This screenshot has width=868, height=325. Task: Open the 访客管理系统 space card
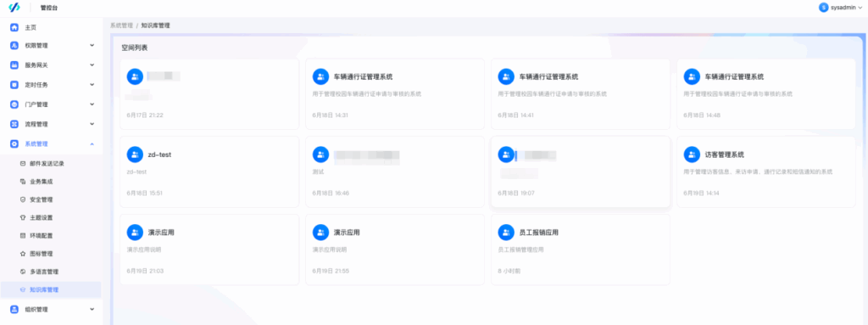(766, 172)
